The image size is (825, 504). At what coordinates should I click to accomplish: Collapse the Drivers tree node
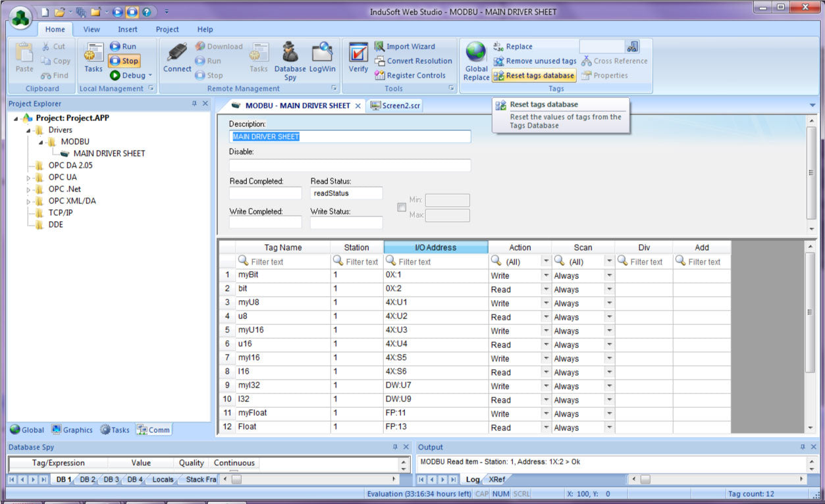tap(29, 130)
